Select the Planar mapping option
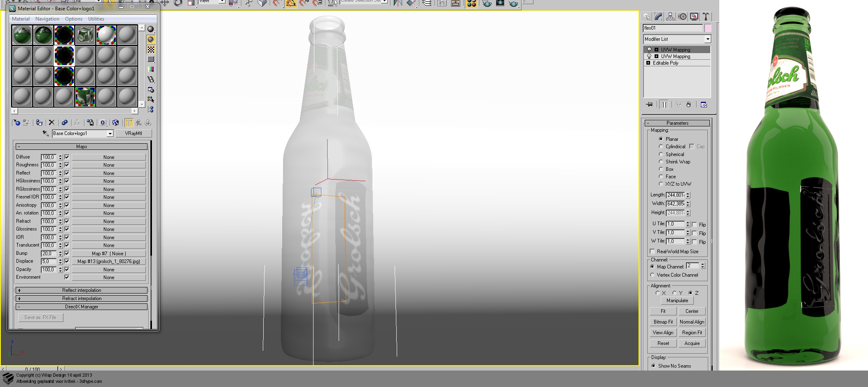This screenshot has height=387, width=868. [x=661, y=139]
